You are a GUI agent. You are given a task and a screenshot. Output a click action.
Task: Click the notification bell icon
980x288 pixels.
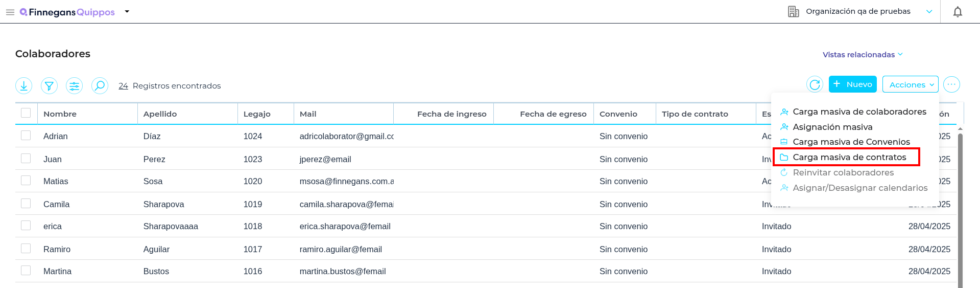[958, 12]
